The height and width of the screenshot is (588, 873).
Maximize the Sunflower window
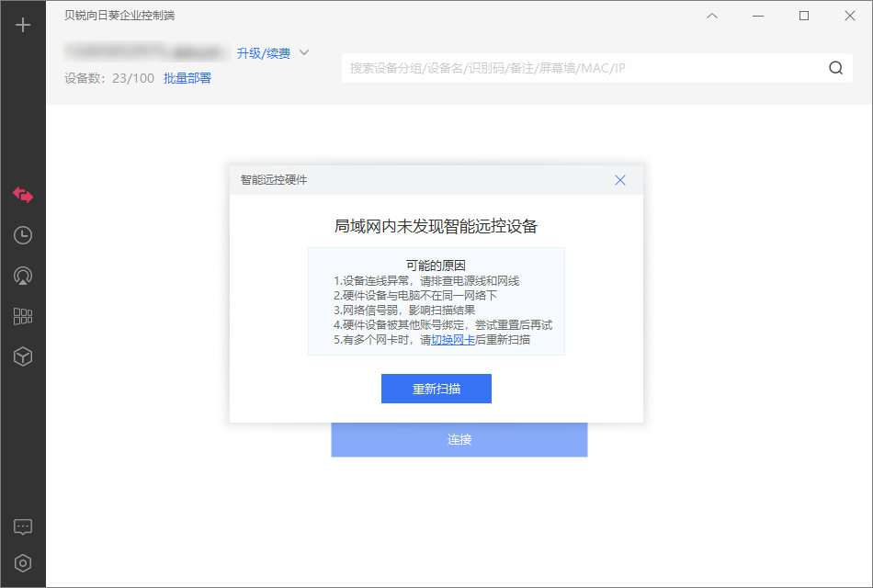click(x=804, y=16)
